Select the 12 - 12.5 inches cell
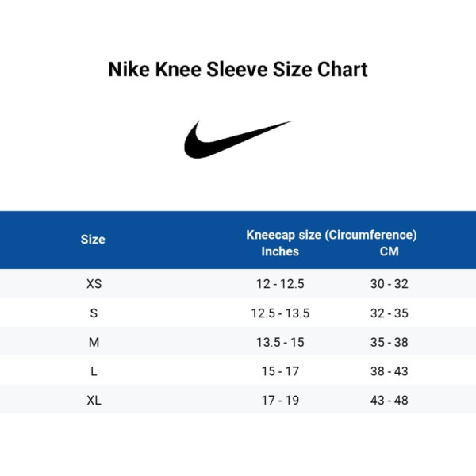 (x=280, y=284)
